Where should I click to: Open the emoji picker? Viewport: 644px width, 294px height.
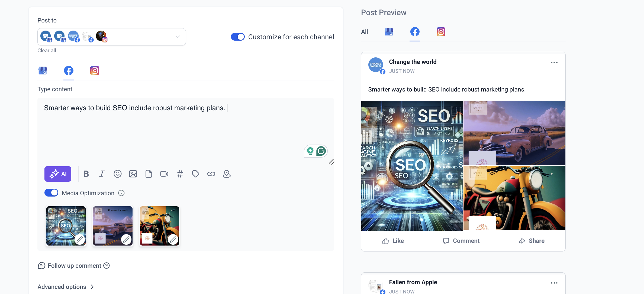(117, 174)
